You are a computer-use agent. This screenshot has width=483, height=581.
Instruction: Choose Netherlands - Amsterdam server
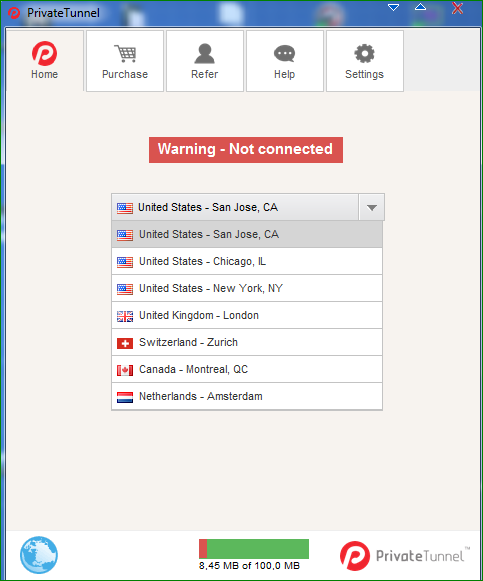click(247, 396)
